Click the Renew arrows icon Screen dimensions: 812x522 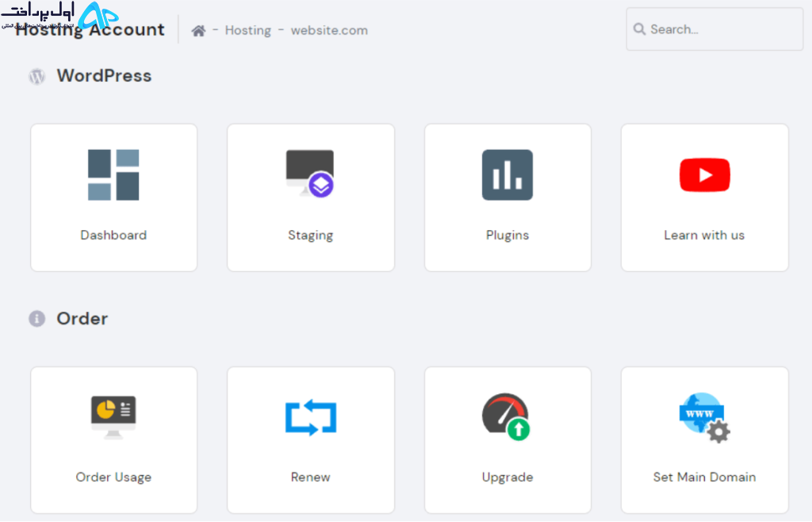311,417
